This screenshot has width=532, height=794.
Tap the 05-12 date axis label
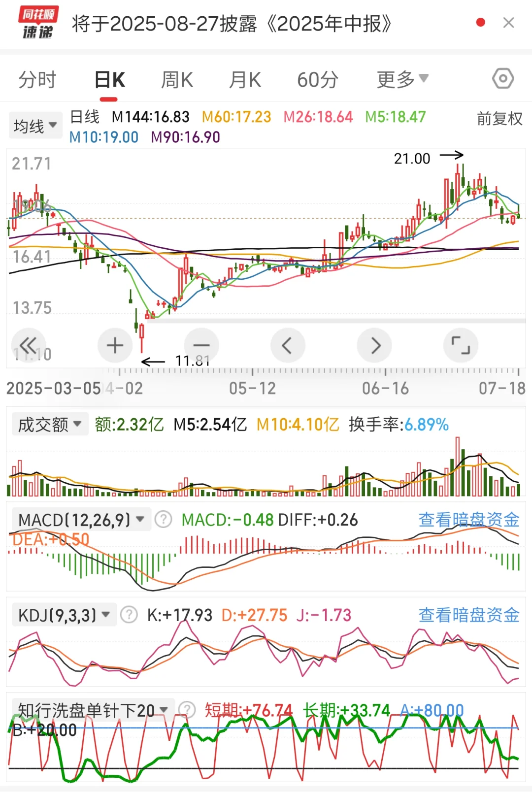252,389
